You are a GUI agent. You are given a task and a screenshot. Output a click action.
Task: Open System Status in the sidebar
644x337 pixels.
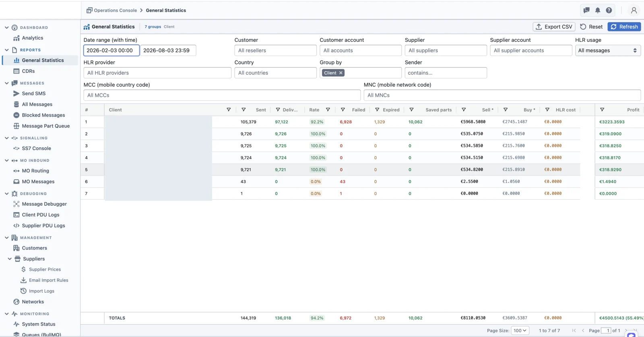pyautogui.click(x=38, y=324)
